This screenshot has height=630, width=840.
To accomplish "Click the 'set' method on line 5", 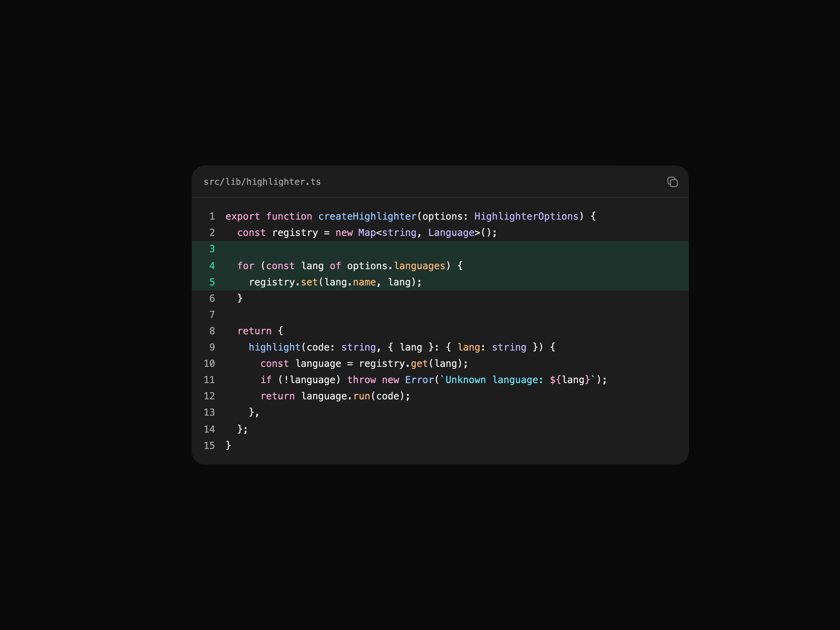I will tap(309, 282).
